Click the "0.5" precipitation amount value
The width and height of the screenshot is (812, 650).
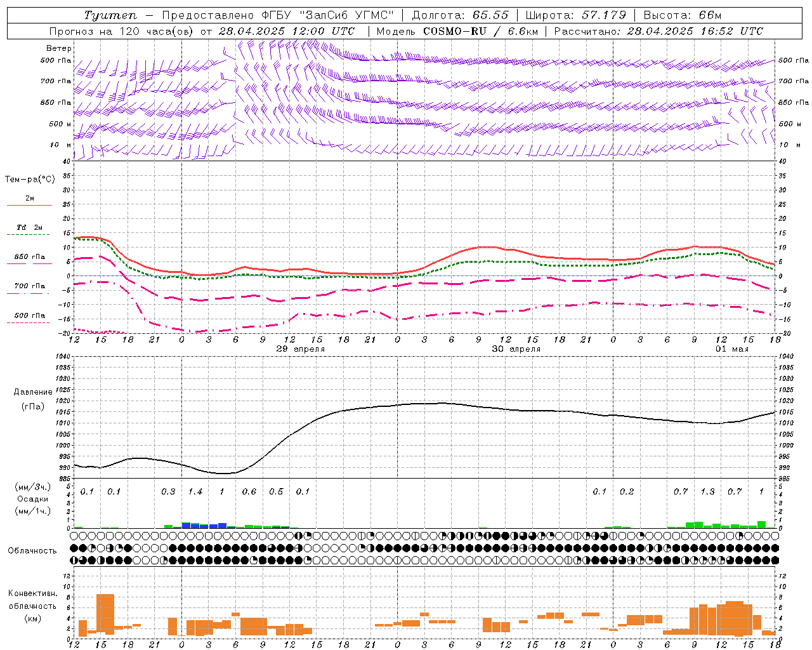point(276,492)
